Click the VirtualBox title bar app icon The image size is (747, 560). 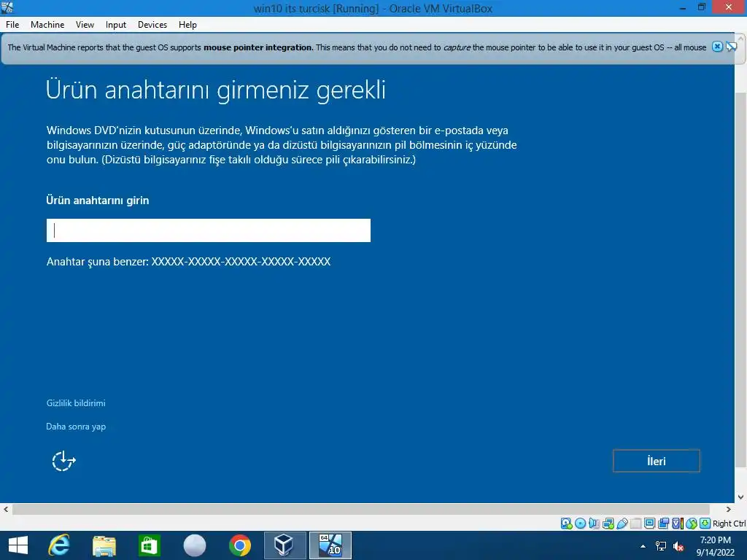coord(7,7)
